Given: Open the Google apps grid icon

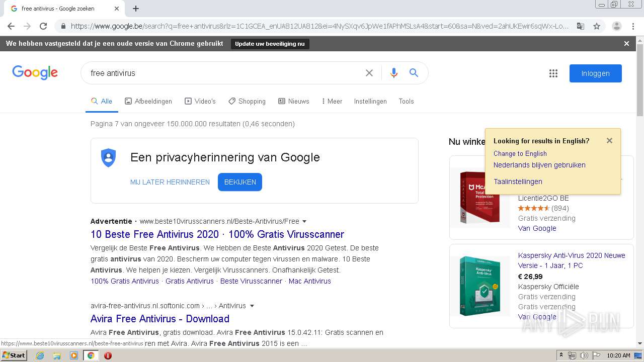Looking at the screenshot, I should point(553,73).
